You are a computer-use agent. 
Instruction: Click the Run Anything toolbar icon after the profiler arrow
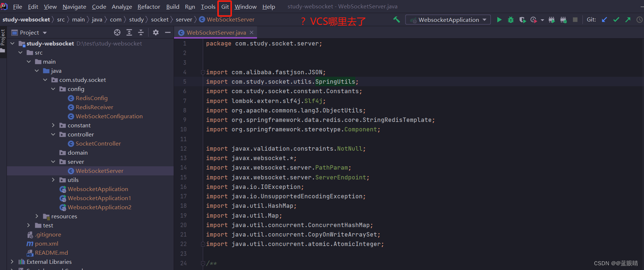tap(552, 20)
